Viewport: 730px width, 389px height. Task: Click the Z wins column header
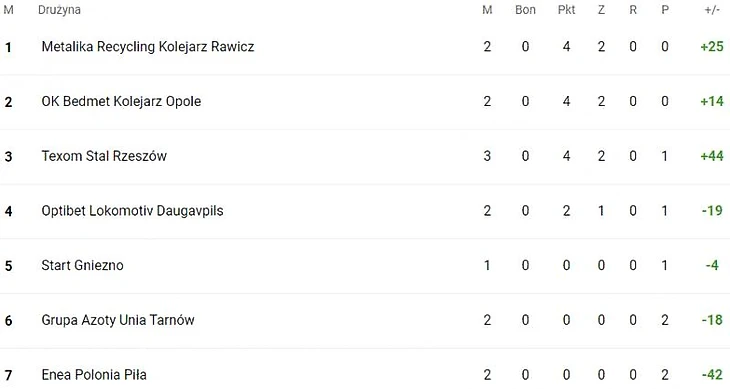click(602, 10)
